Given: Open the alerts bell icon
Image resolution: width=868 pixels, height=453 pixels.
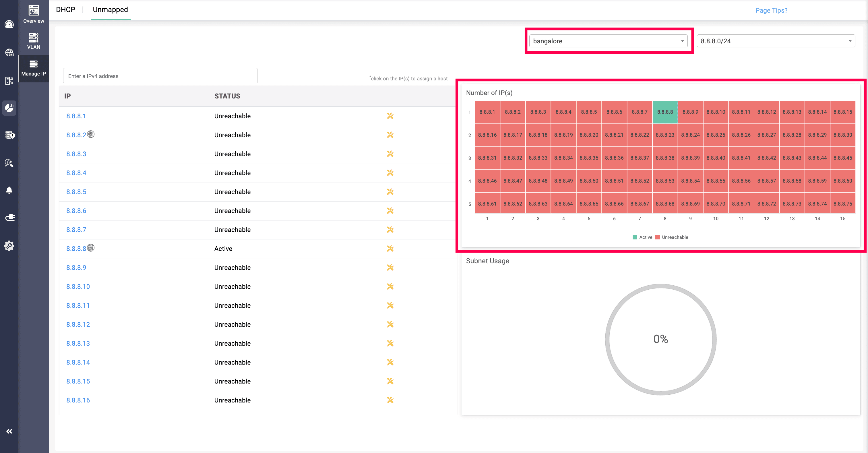Looking at the screenshot, I should coord(9,190).
